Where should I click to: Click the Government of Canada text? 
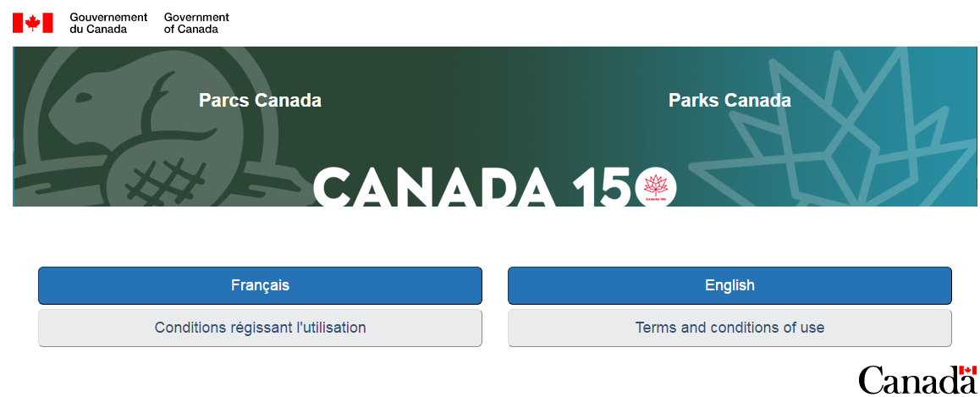(196, 23)
